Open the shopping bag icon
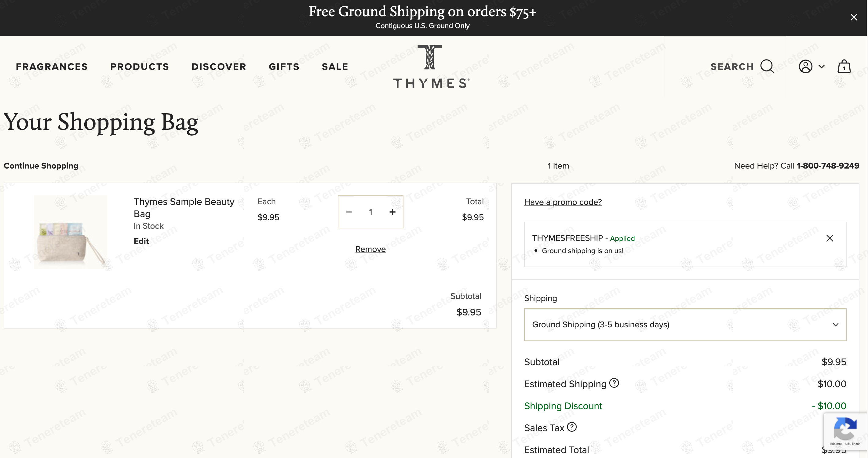The height and width of the screenshot is (458, 868). (x=844, y=66)
